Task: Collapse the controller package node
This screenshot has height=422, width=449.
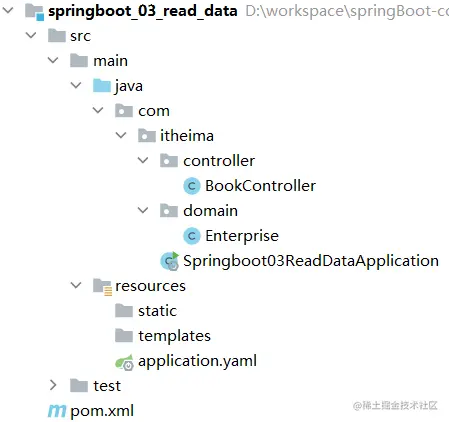Action: point(143,160)
